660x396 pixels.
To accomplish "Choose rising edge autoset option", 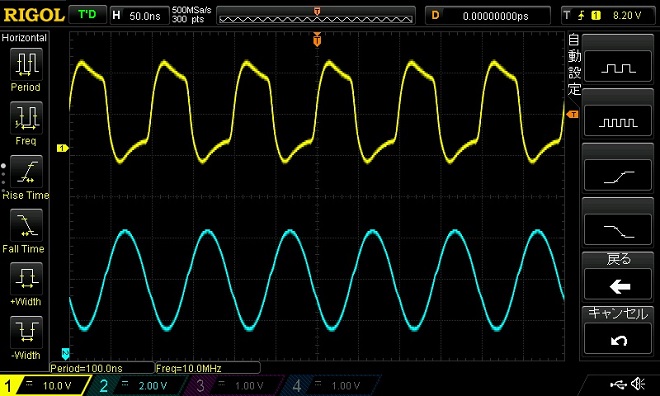I will (x=618, y=175).
